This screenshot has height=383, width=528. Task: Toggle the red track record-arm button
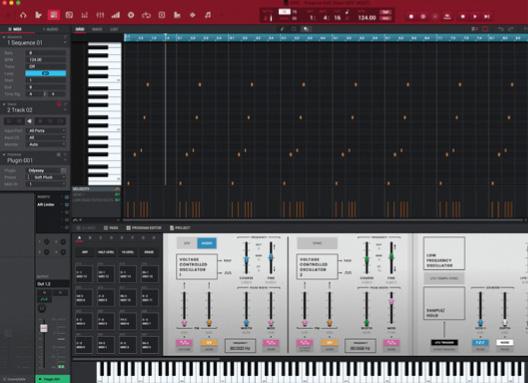[x=59, y=104]
